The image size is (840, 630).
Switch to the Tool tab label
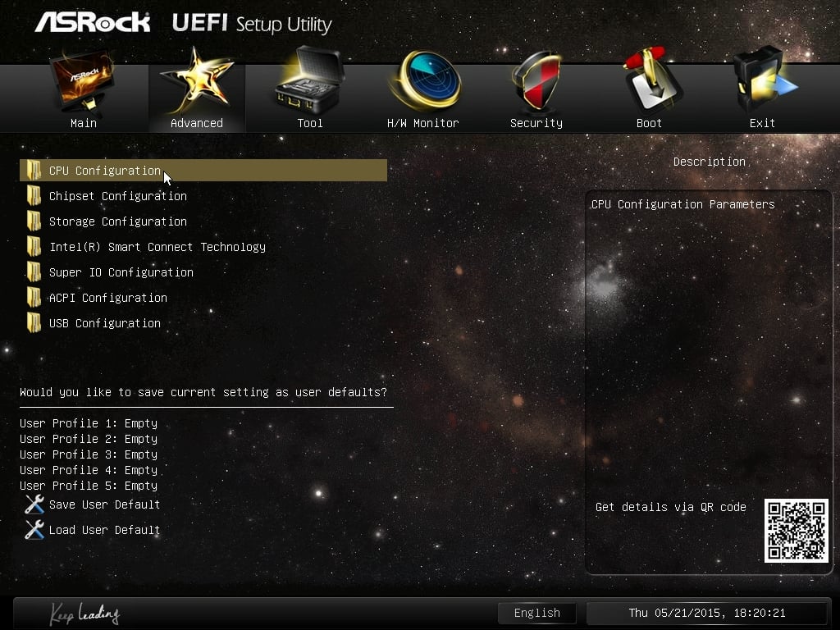click(x=310, y=123)
